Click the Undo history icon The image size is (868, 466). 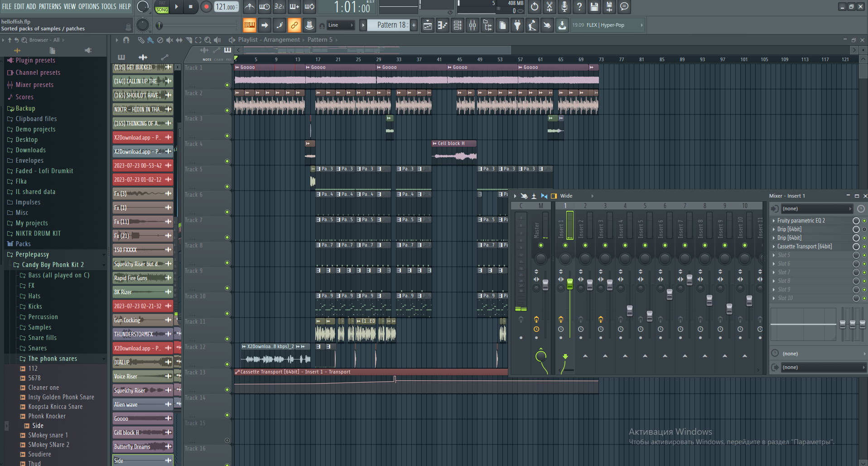(x=535, y=7)
